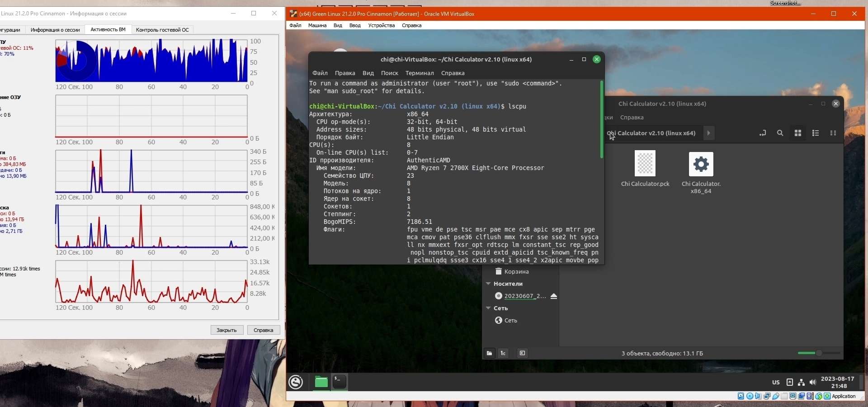Open the Linux Mint start menu
868x407 pixels.
click(296, 383)
